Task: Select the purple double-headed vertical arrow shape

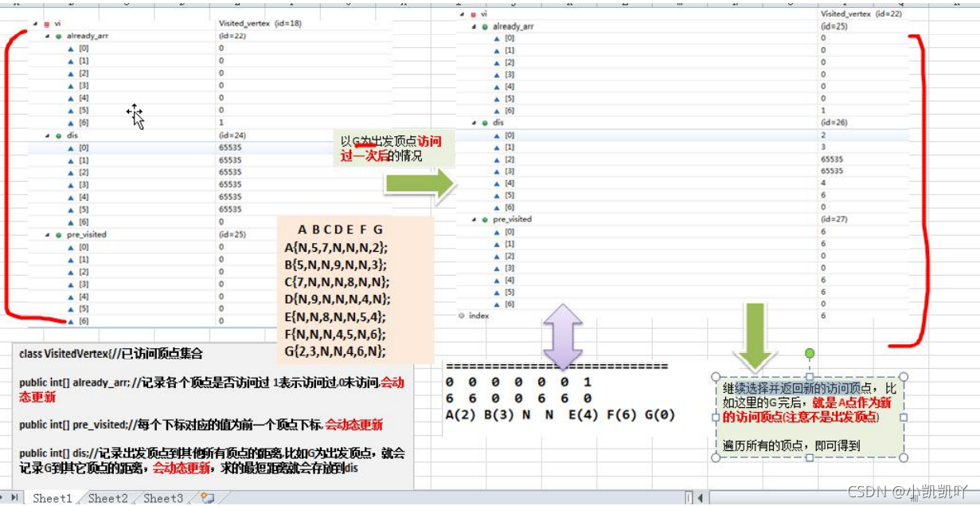Action: click(563, 336)
